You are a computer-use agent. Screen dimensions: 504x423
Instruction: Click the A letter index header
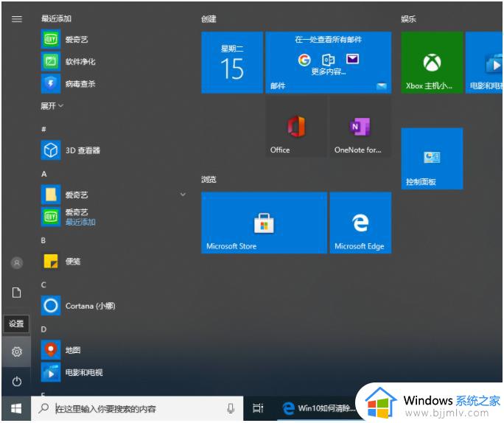[x=44, y=174]
